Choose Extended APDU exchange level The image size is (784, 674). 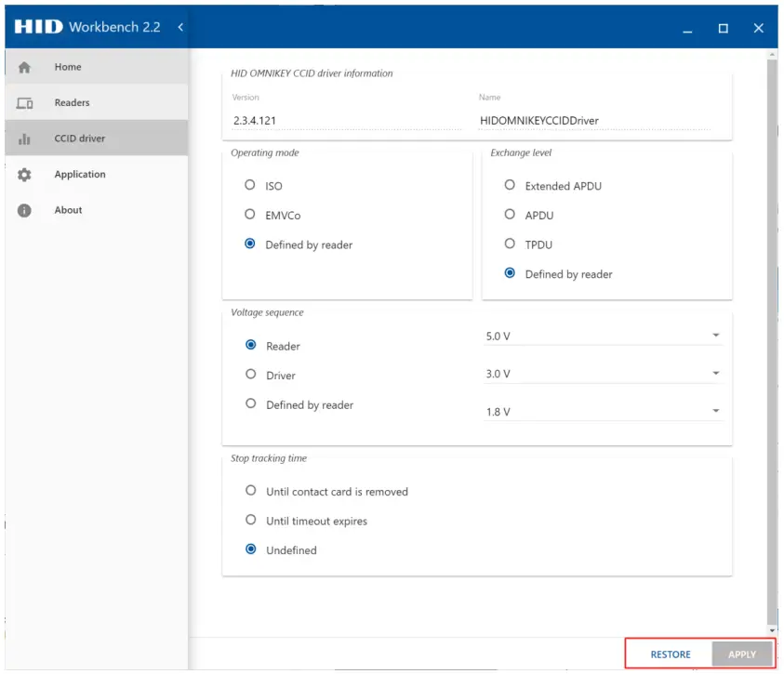[510, 186]
